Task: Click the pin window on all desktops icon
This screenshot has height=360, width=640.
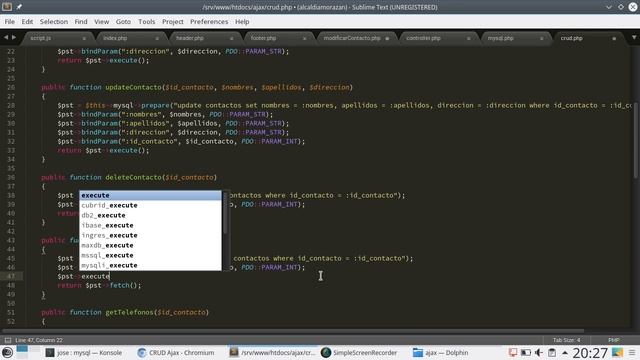Action: pos(19,7)
